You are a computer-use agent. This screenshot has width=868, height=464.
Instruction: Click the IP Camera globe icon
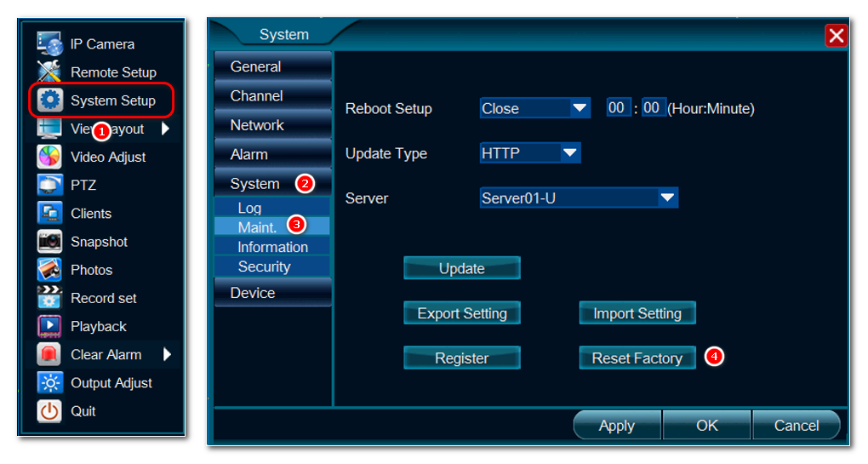49,44
